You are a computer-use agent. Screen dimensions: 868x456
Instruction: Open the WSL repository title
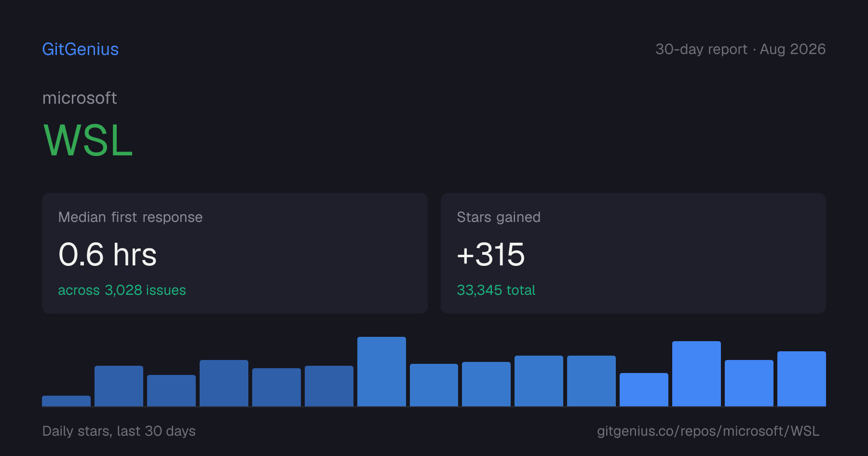pyautogui.click(x=88, y=140)
